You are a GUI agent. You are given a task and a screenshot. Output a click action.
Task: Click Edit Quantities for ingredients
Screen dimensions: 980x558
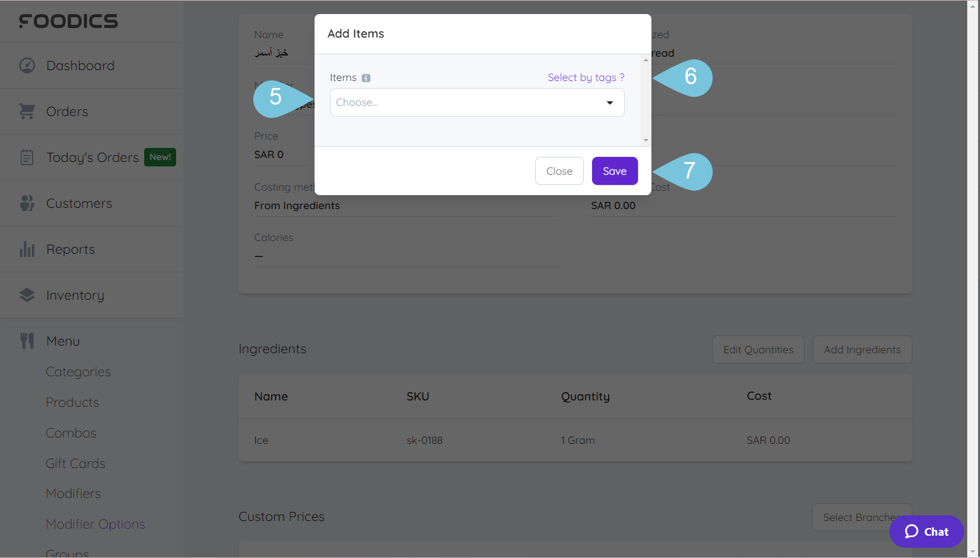click(x=758, y=349)
